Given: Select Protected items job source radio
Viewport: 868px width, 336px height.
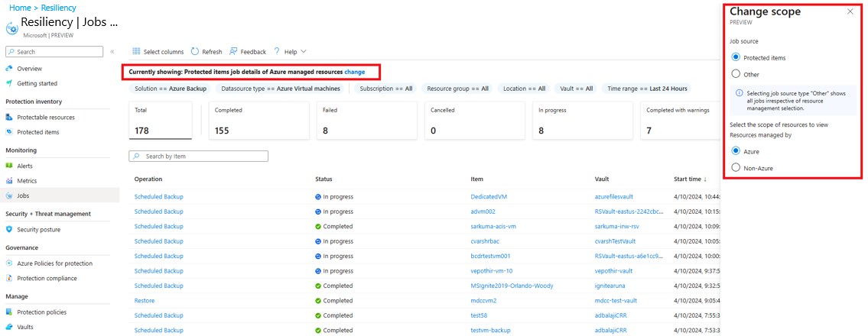Looking at the screenshot, I should point(736,57).
